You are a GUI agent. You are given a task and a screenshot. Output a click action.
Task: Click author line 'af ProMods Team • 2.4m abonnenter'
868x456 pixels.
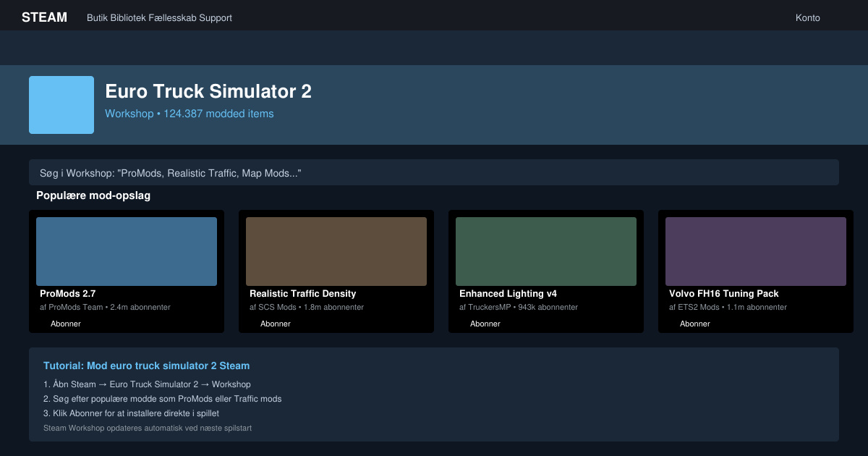pyautogui.click(x=105, y=308)
